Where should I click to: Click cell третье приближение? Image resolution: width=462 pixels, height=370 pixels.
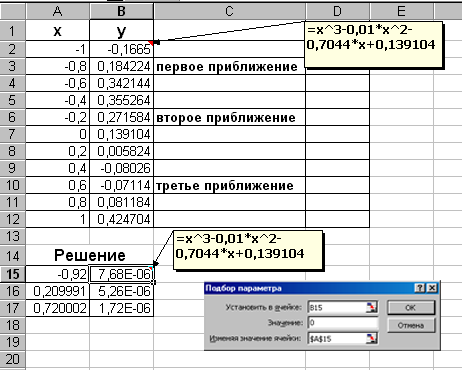click(x=229, y=185)
